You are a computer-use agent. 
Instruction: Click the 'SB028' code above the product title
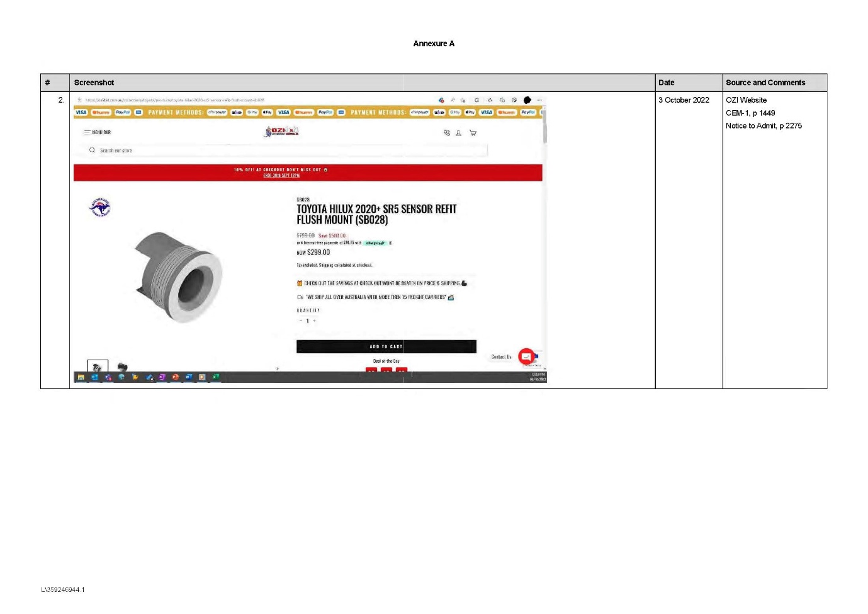click(303, 200)
